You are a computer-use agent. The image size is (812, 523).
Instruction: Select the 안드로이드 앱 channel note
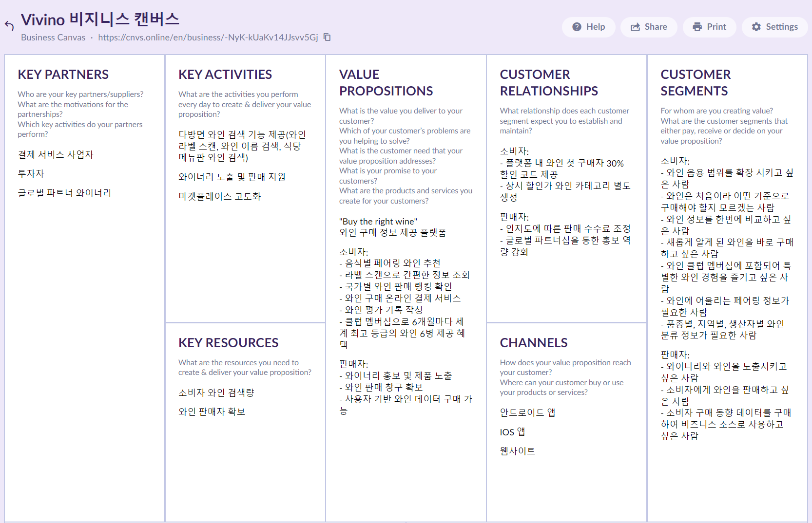(x=528, y=412)
